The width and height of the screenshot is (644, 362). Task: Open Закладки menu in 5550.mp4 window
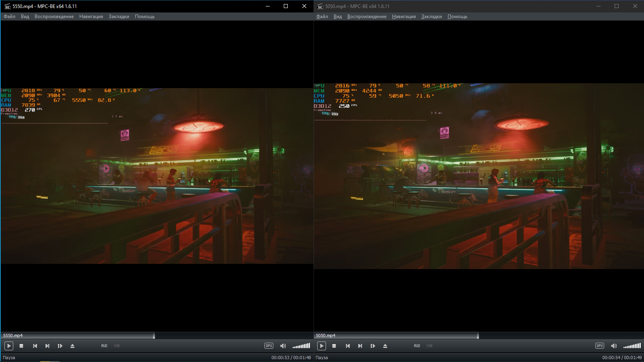pyautogui.click(x=119, y=16)
